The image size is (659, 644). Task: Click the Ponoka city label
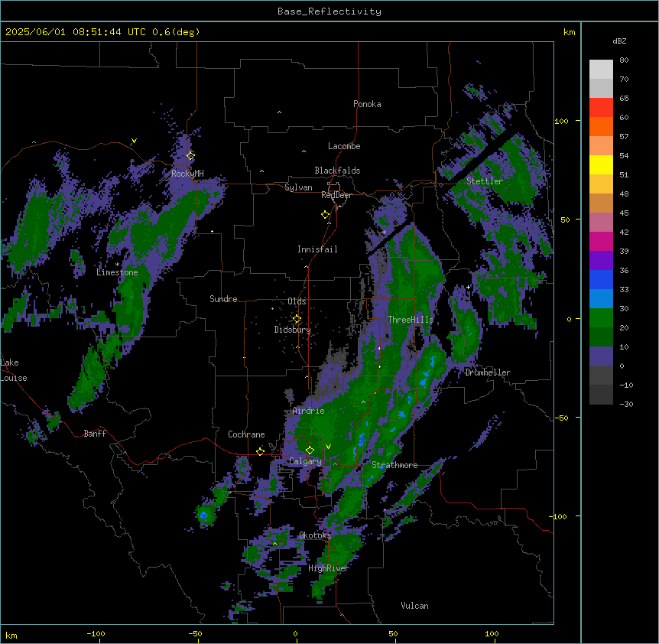[x=367, y=104]
